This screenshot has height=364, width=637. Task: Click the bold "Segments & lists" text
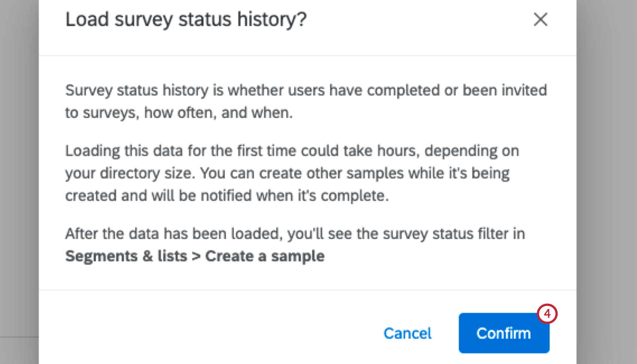pyautogui.click(x=126, y=256)
